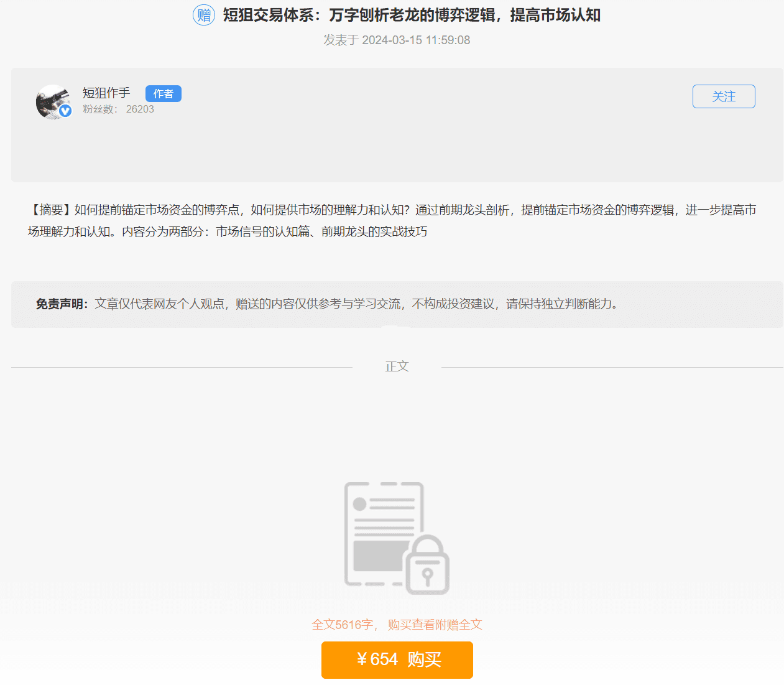This screenshot has height=685, width=784.
Task: Open author name 短狙作手
Action: [106, 93]
